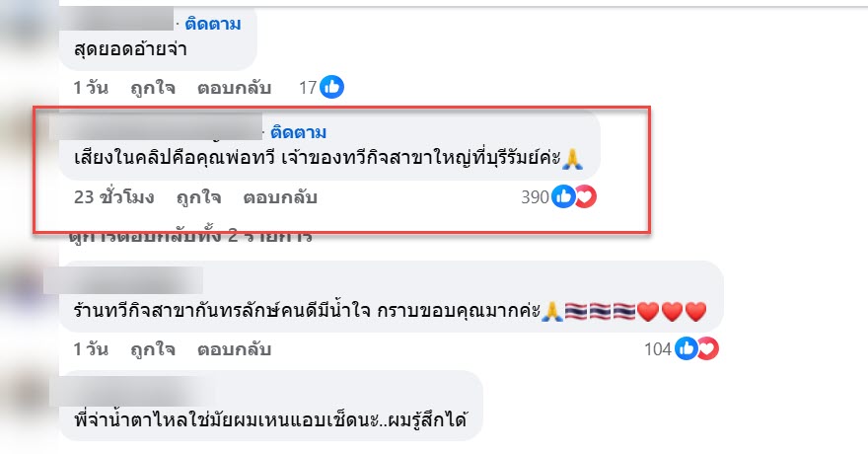Image resolution: width=868 pixels, height=454 pixels.
Task: Click the like reaction icon beside 390
Action: [563, 196]
